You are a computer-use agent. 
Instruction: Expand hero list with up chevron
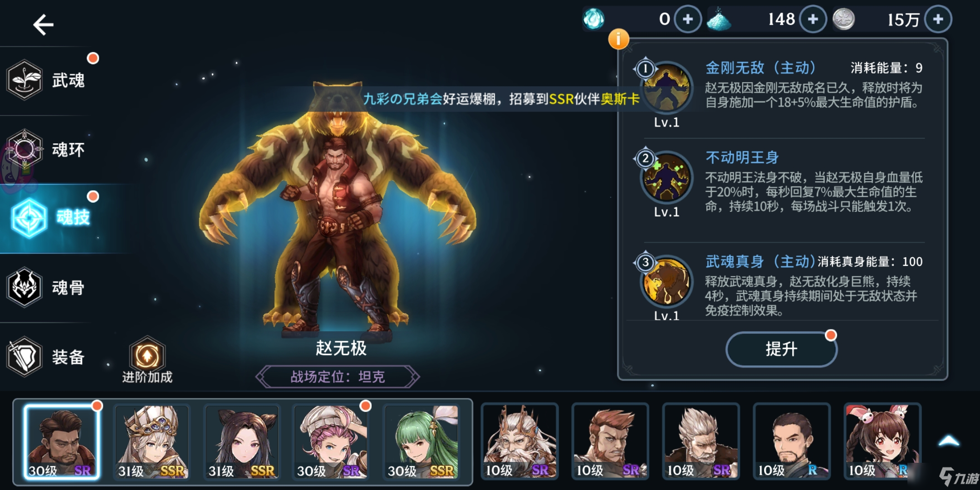(x=949, y=441)
